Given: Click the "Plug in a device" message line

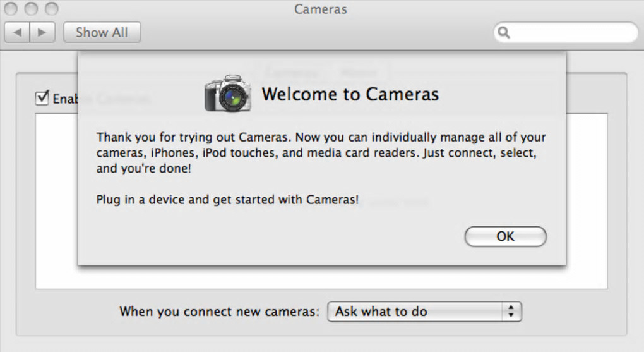Looking at the screenshot, I should pyautogui.click(x=227, y=200).
